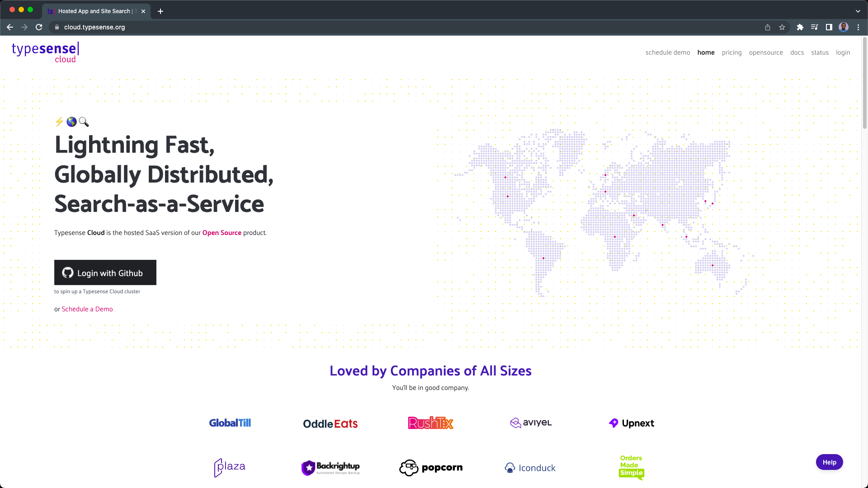Click the Login with Github button
This screenshot has width=868, height=488.
pyautogui.click(x=105, y=272)
